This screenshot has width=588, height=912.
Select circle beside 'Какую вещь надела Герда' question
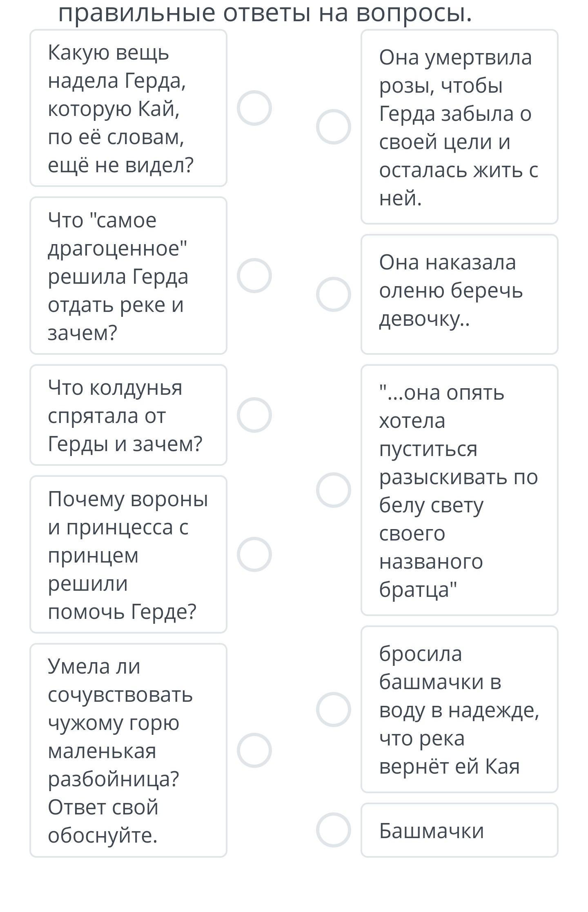tap(254, 108)
